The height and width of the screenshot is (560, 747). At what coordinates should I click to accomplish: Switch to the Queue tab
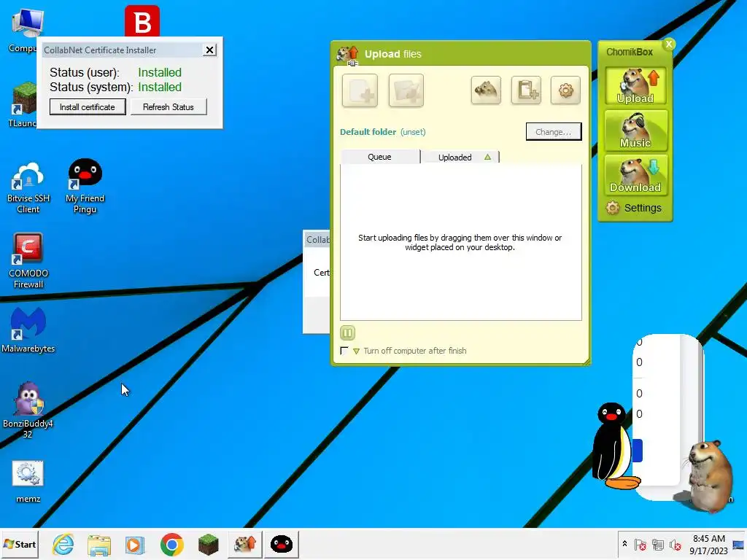tap(379, 157)
